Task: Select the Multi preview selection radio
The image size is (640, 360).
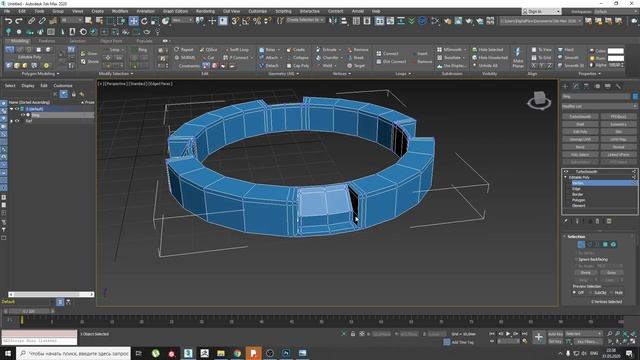Action: click(611, 292)
